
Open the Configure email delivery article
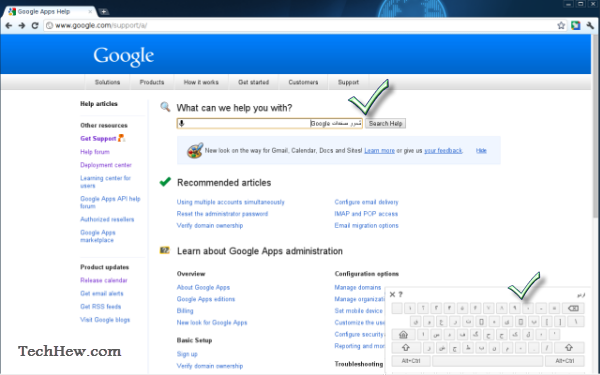pos(367,202)
